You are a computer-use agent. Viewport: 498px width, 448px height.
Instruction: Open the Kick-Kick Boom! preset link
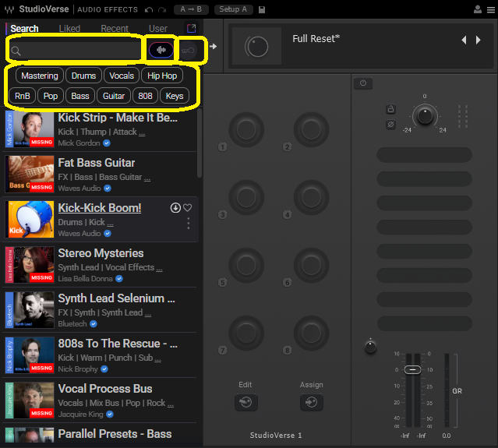click(x=100, y=208)
